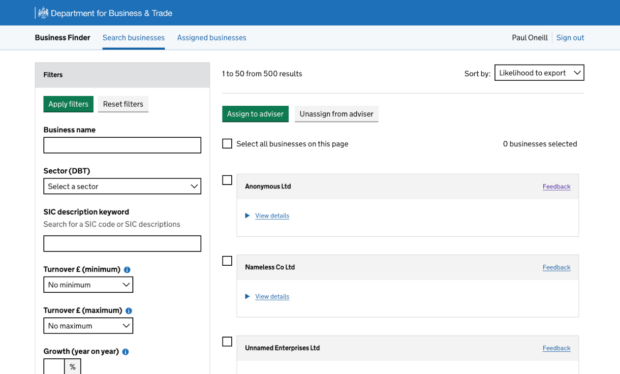This screenshot has height=374, width=620.
Task: Click the Unnamed Enterprises Ltd business name
Action: click(x=282, y=348)
